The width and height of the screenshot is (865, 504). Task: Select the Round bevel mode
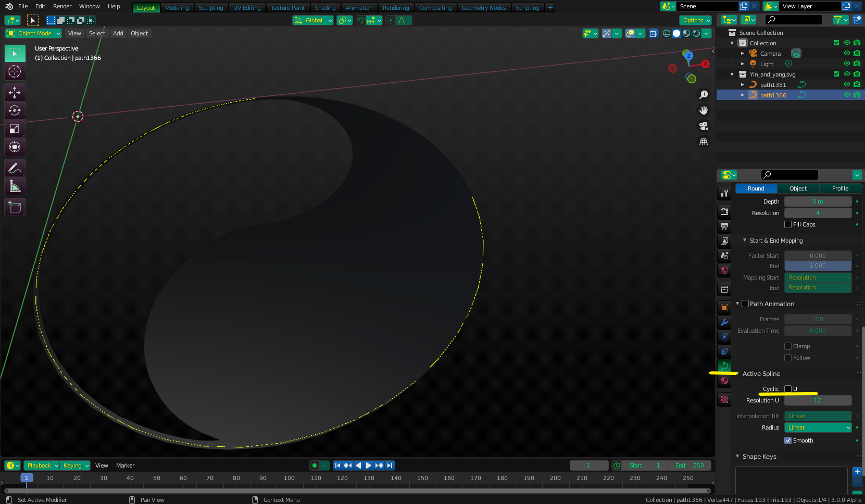(756, 188)
